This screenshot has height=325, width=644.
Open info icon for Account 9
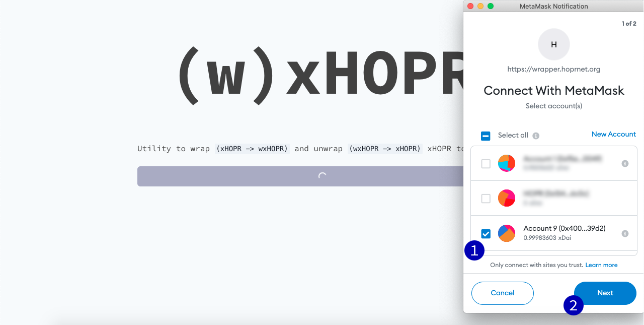pyautogui.click(x=625, y=233)
